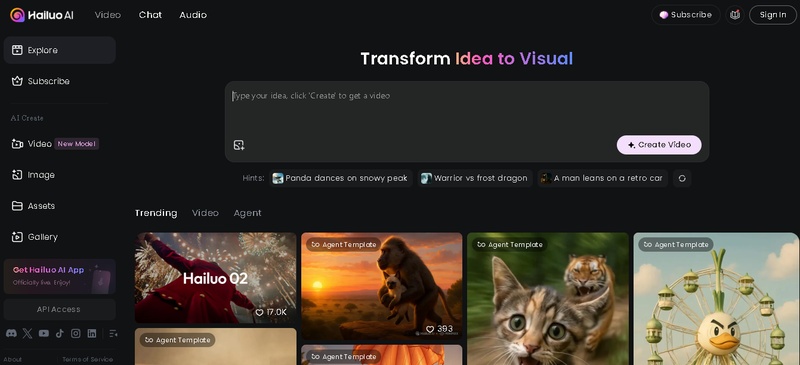Open Discord social icon in sidebar
The width and height of the screenshot is (800, 365).
tap(11, 333)
